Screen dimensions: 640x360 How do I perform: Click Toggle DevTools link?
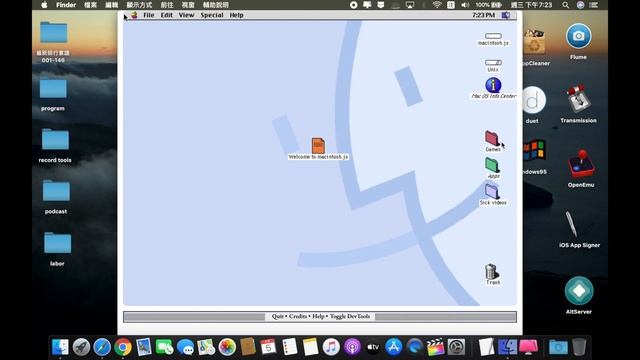[x=350, y=316]
